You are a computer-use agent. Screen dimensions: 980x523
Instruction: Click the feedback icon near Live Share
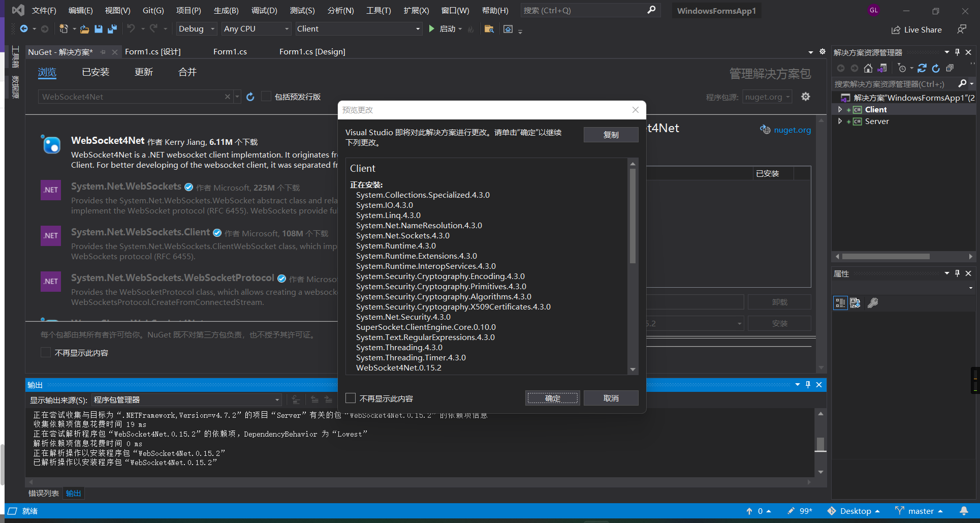pos(962,29)
